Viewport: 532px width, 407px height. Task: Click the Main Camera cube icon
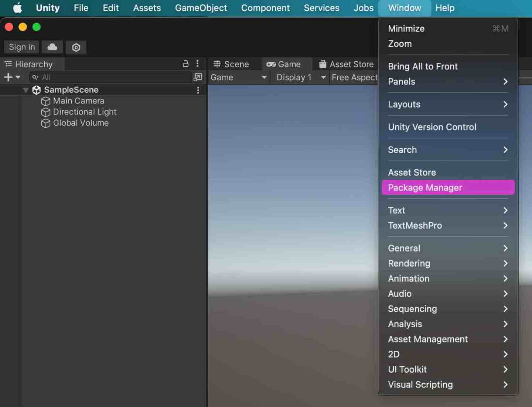45,101
